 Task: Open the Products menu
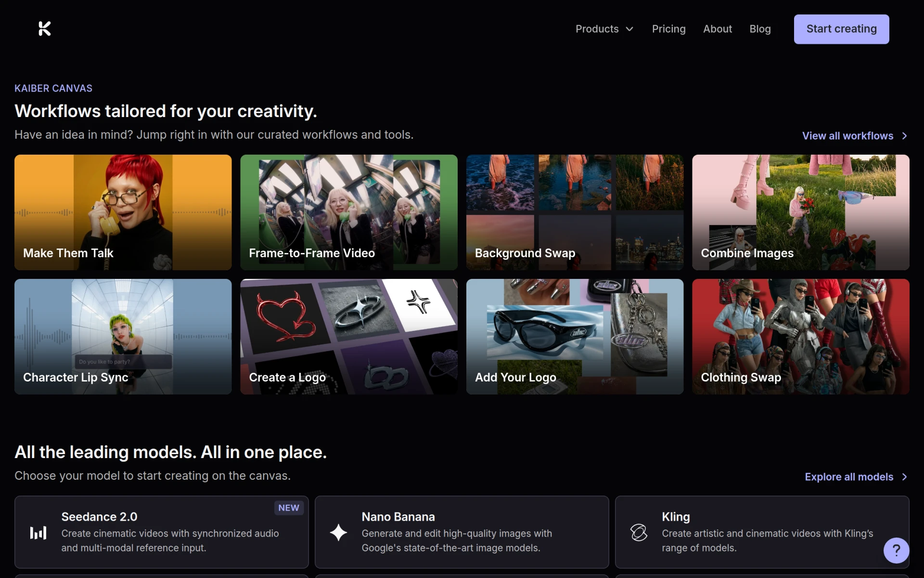click(604, 29)
